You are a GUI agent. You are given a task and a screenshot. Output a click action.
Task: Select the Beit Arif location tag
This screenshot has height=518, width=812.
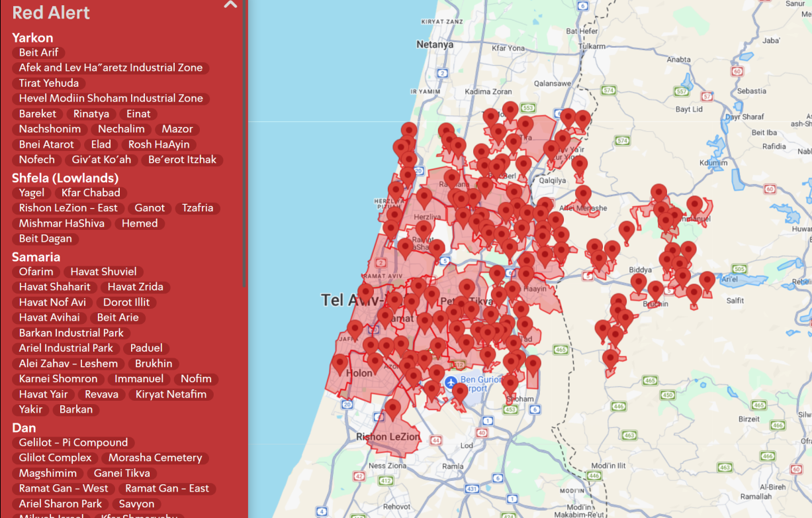point(38,52)
